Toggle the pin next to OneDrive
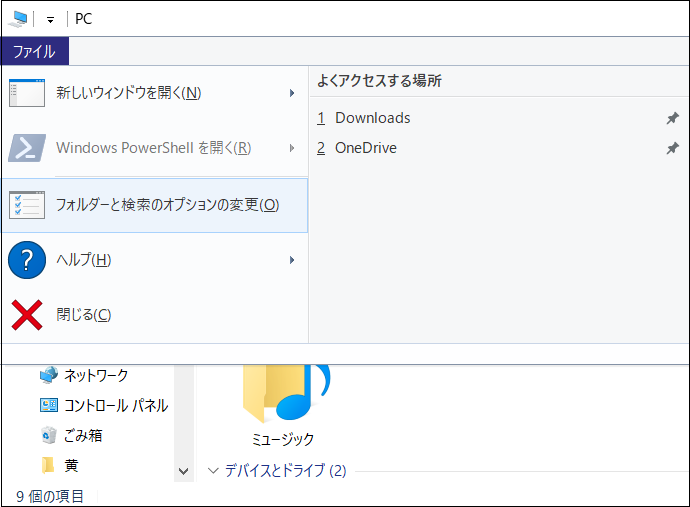 tap(672, 148)
